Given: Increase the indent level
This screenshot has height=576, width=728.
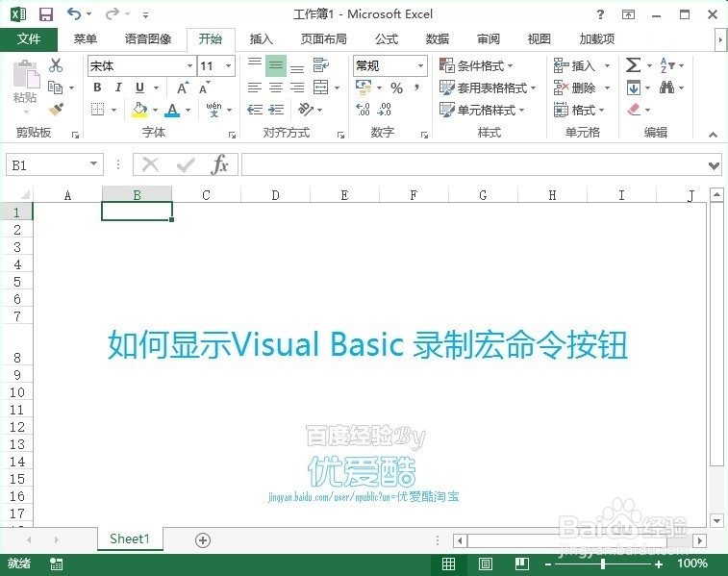Looking at the screenshot, I should click(x=276, y=110).
